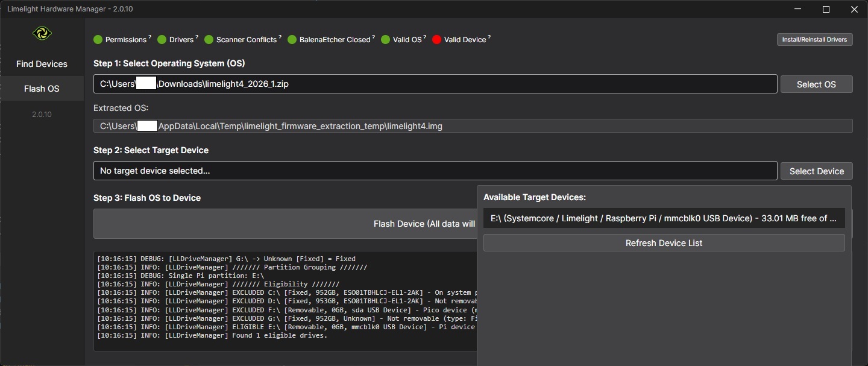Click the red Valid Device status dot
Image resolution: width=868 pixels, height=366 pixels.
(x=437, y=40)
